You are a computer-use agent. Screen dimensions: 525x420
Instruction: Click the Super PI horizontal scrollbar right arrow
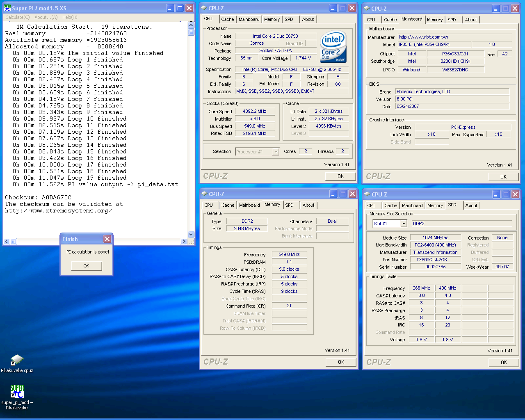[x=184, y=242]
